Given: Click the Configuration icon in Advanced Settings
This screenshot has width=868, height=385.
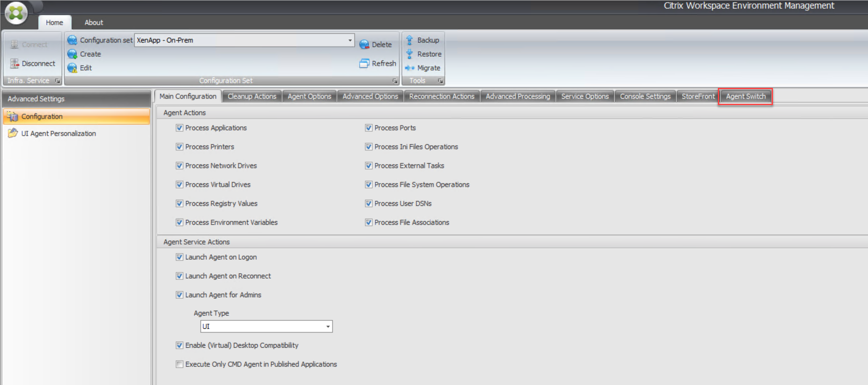Looking at the screenshot, I should pos(13,116).
